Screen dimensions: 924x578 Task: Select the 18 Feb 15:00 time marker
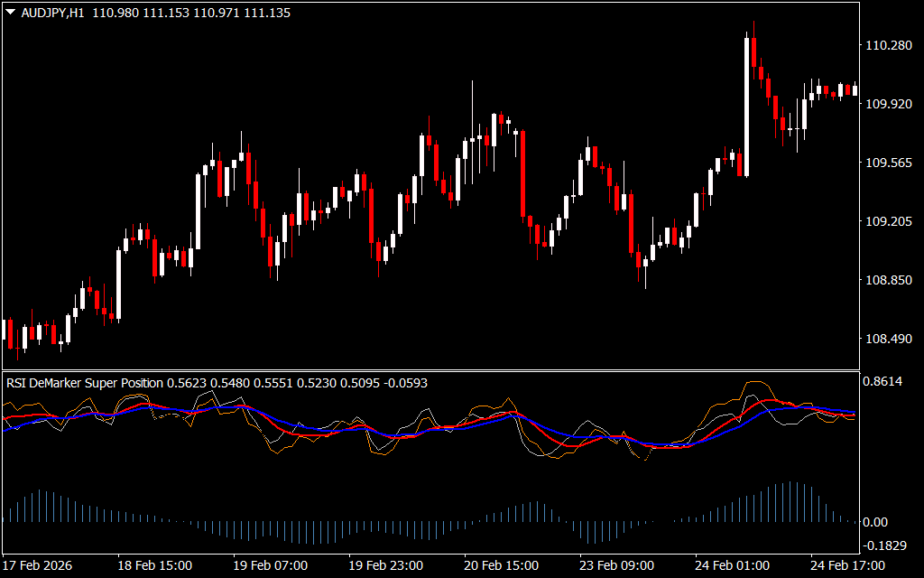[x=155, y=565]
